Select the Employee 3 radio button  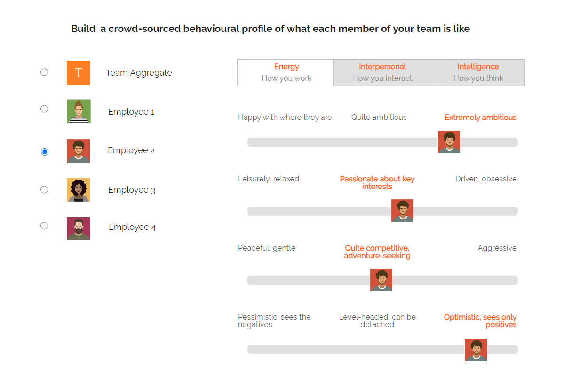[44, 190]
